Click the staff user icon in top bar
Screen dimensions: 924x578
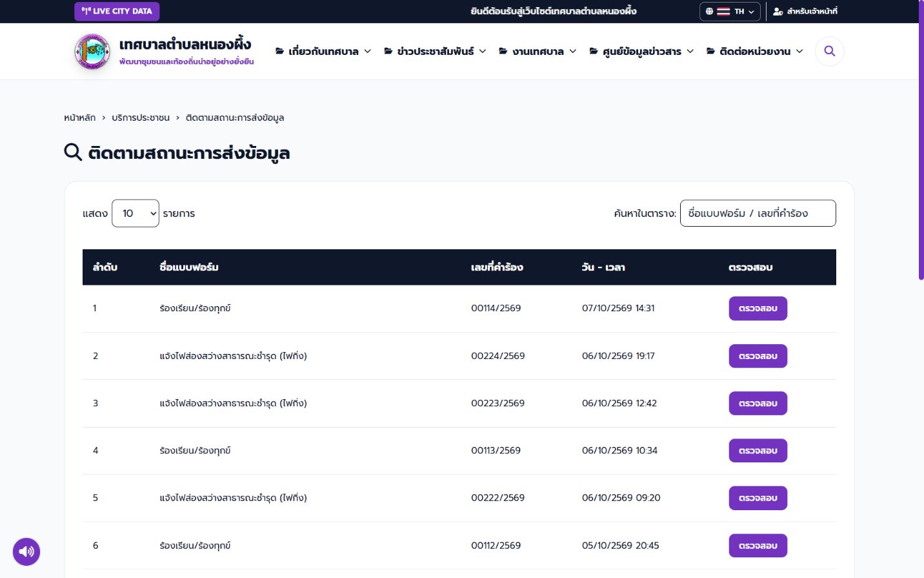[778, 12]
